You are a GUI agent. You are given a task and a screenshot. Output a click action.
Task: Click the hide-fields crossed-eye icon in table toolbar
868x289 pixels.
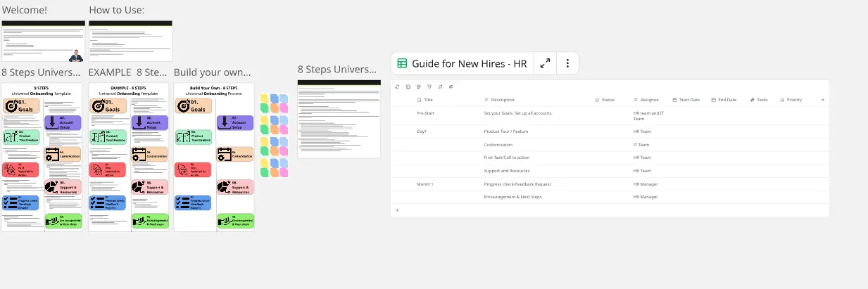[451, 86]
